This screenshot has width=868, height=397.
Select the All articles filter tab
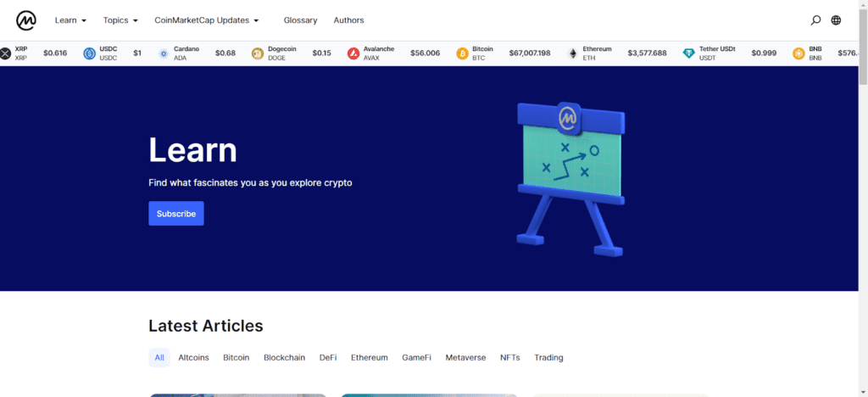159,358
